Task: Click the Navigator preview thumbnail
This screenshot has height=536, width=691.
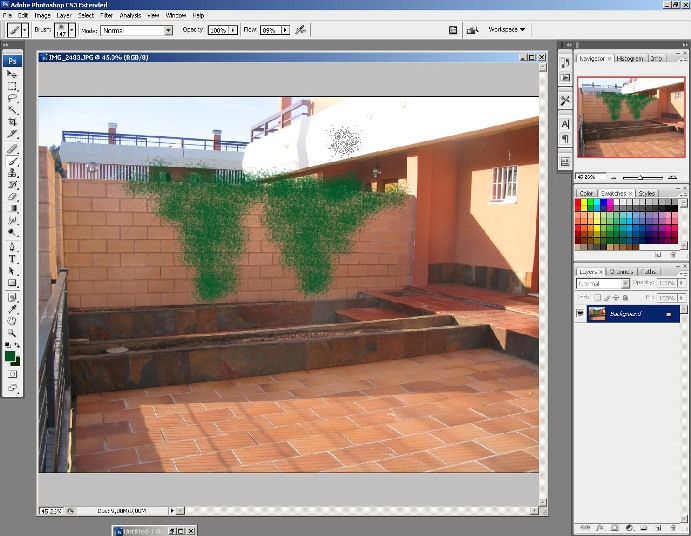Action: tap(631, 117)
